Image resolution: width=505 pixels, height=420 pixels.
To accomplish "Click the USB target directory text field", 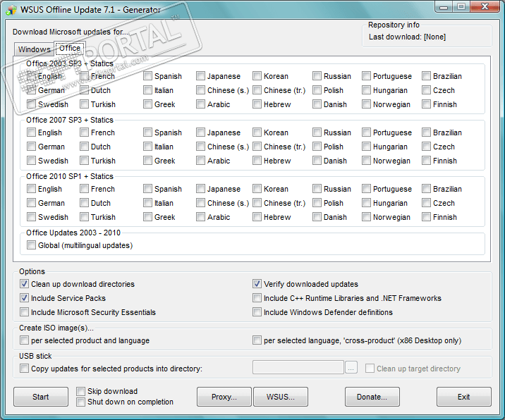I will point(298,368).
